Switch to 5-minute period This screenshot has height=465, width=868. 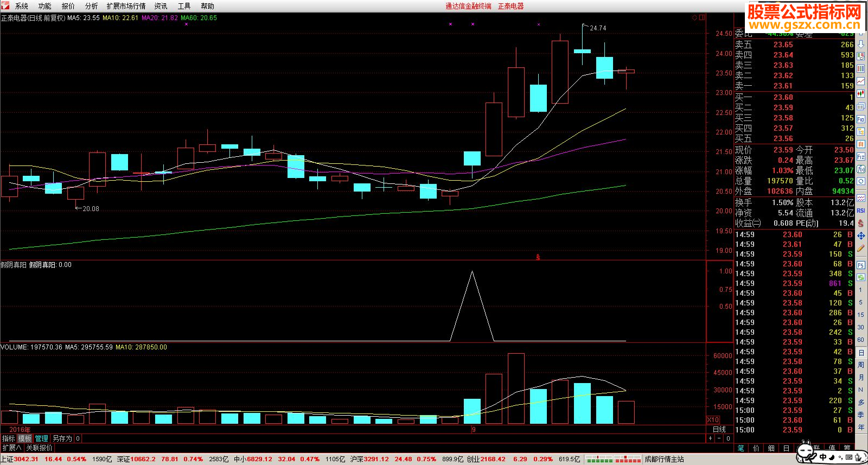tap(861, 302)
